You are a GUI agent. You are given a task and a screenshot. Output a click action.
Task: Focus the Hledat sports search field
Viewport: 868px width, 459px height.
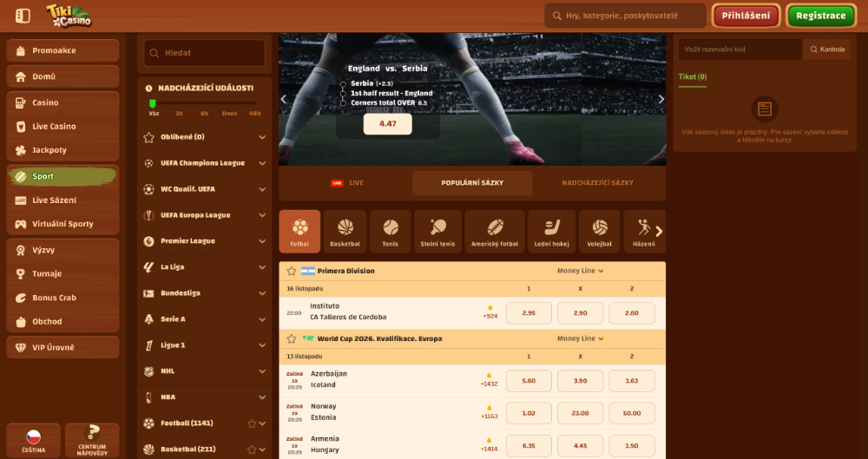204,53
